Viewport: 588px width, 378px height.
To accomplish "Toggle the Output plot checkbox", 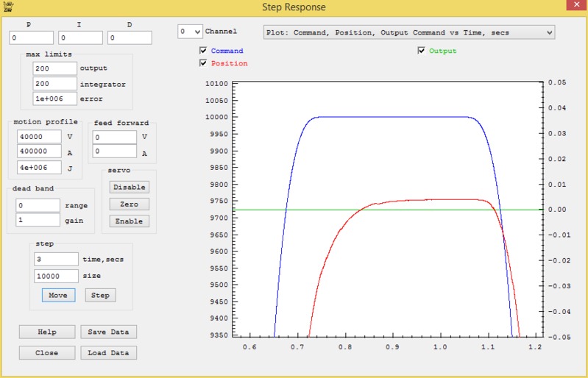I will [422, 51].
